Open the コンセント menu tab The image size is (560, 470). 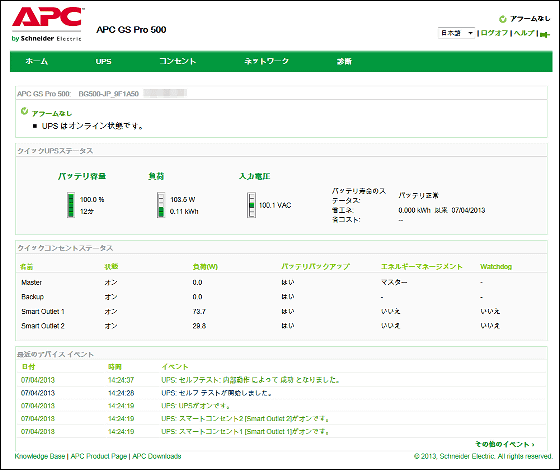click(x=178, y=61)
